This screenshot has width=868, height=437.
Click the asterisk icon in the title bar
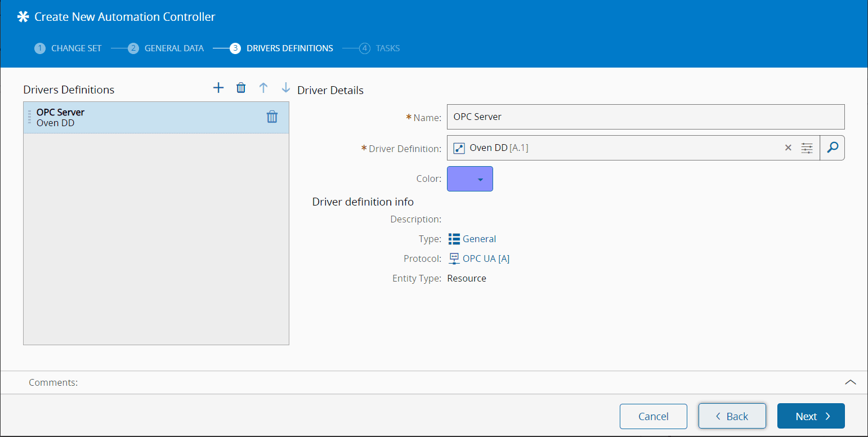23,17
